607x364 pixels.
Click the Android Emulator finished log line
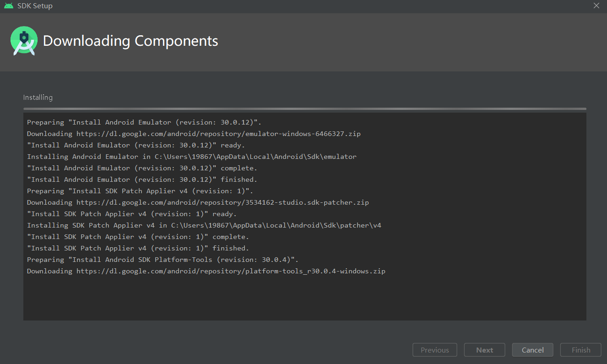[142, 179]
